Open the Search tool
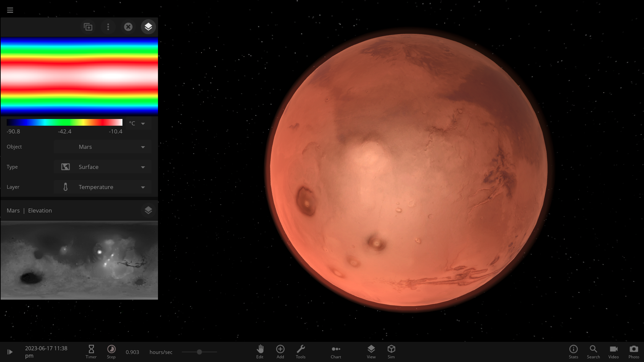The height and width of the screenshot is (362, 644). [x=593, y=352]
